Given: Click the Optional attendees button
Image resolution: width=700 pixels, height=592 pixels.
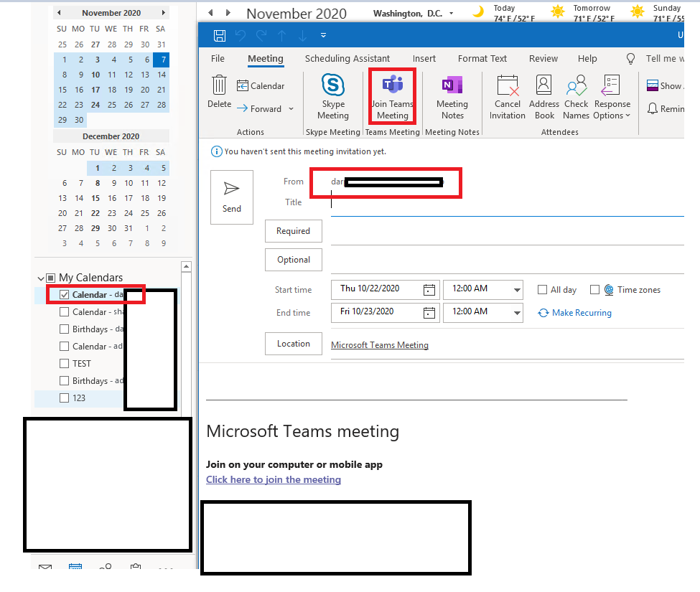Looking at the screenshot, I should coord(294,260).
